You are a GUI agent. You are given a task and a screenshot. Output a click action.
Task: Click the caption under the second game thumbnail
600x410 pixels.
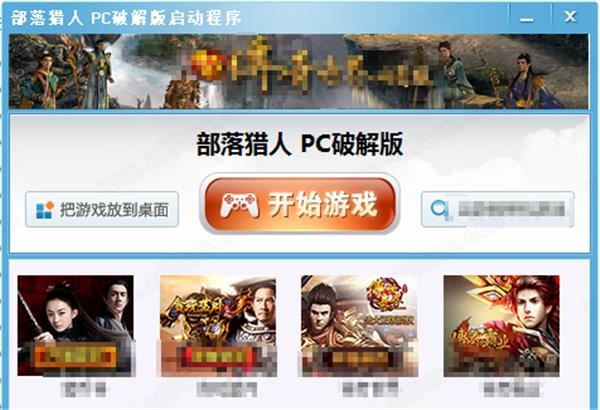tap(227, 390)
